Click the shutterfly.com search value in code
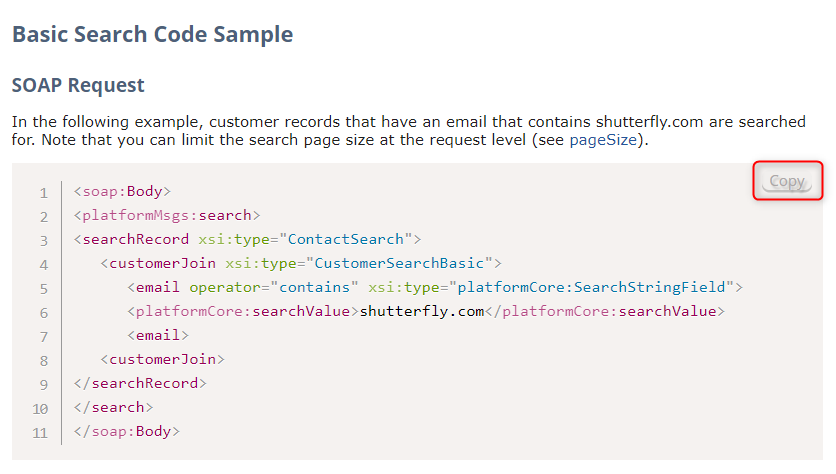This screenshot has width=836, height=474. [421, 311]
